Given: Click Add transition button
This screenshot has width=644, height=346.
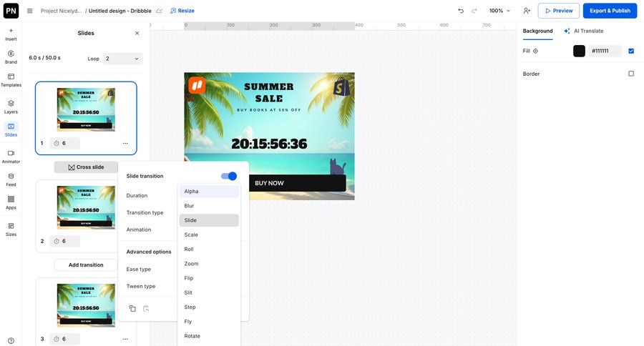Looking at the screenshot, I should (86, 265).
